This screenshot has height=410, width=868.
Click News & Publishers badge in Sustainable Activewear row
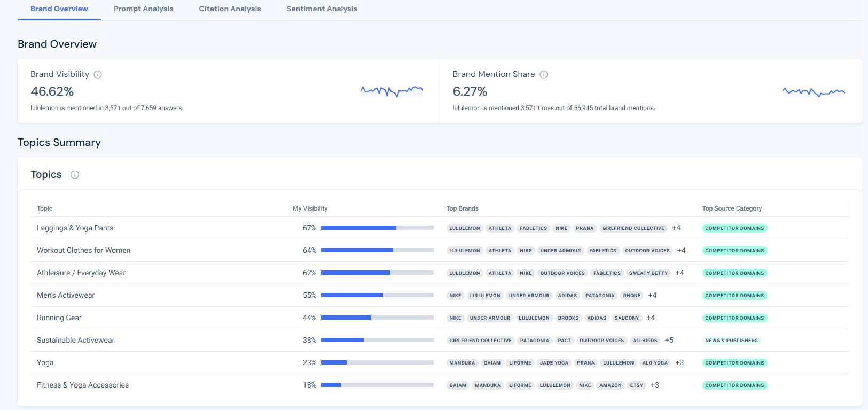coord(732,341)
